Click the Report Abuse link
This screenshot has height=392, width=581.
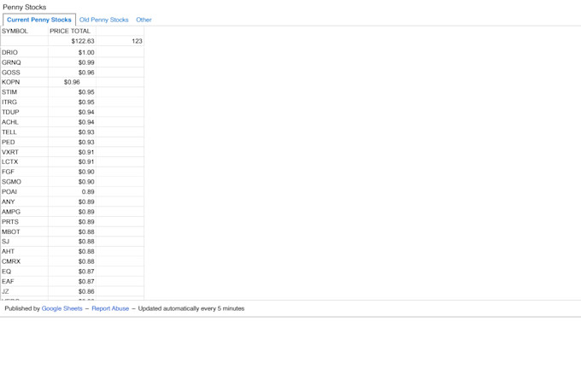110,308
